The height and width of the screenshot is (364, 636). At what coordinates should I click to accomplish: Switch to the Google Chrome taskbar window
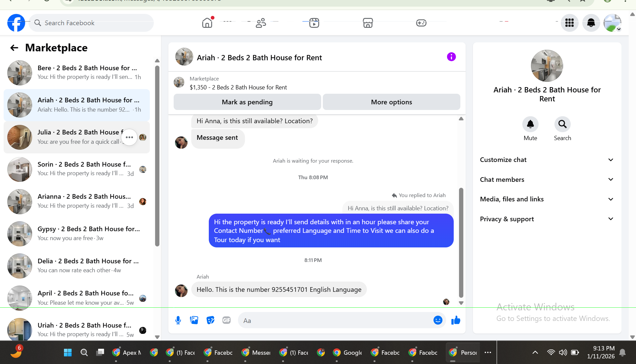click(348, 352)
